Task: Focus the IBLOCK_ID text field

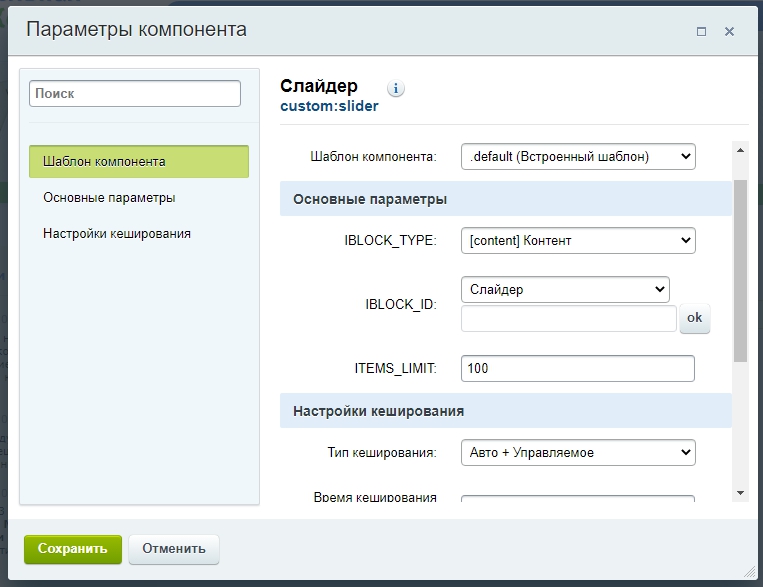Action: (x=568, y=319)
